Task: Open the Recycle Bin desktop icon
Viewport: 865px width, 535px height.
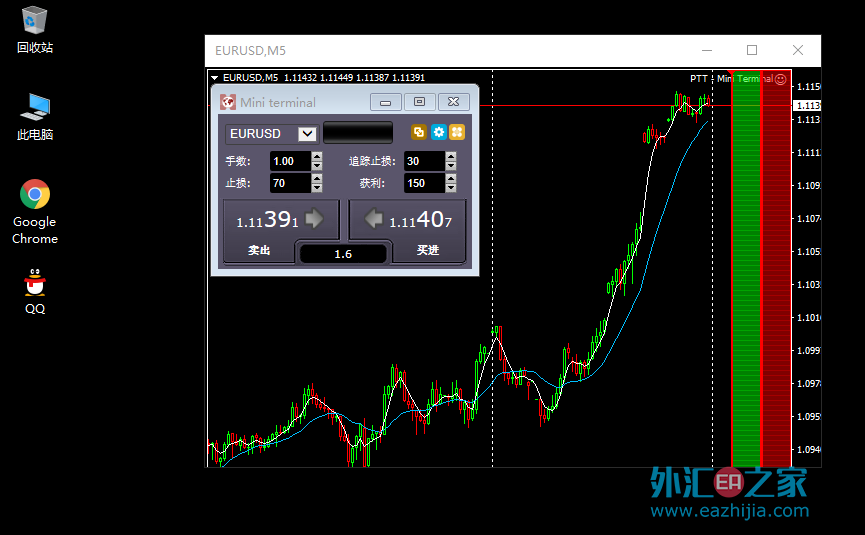Action: point(35,30)
